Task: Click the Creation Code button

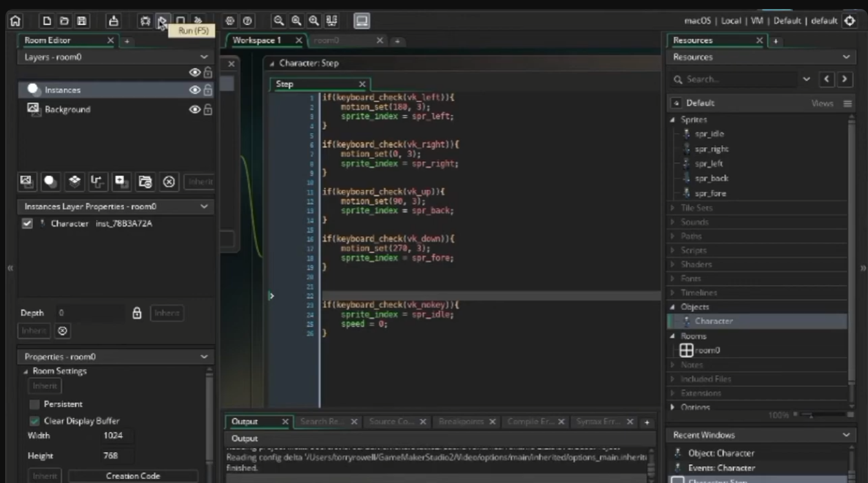Action: click(133, 476)
